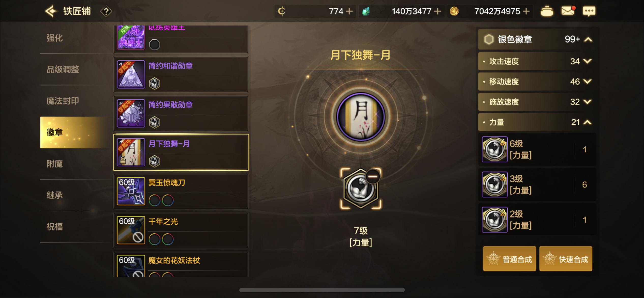
Task: Open the help question mark icon
Action: [106, 11]
